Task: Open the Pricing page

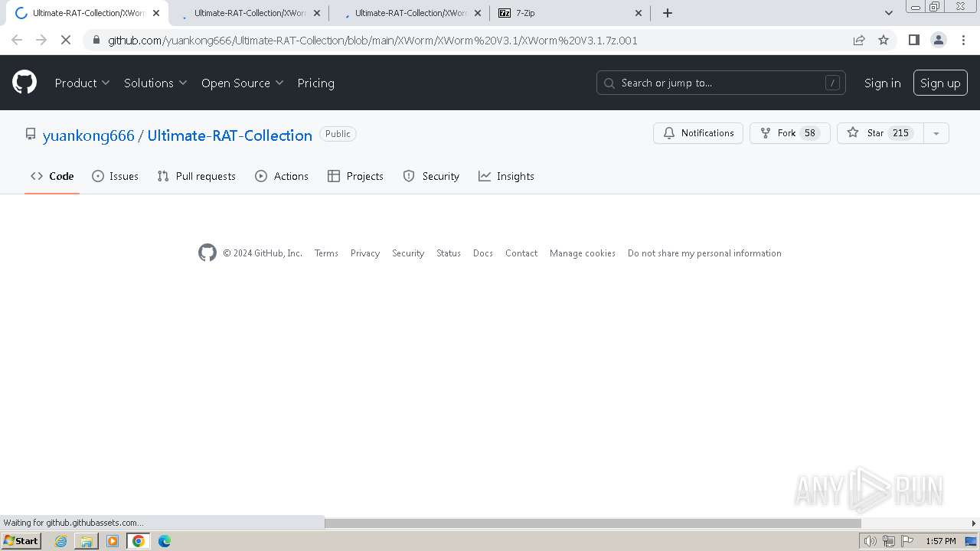Action: click(316, 83)
